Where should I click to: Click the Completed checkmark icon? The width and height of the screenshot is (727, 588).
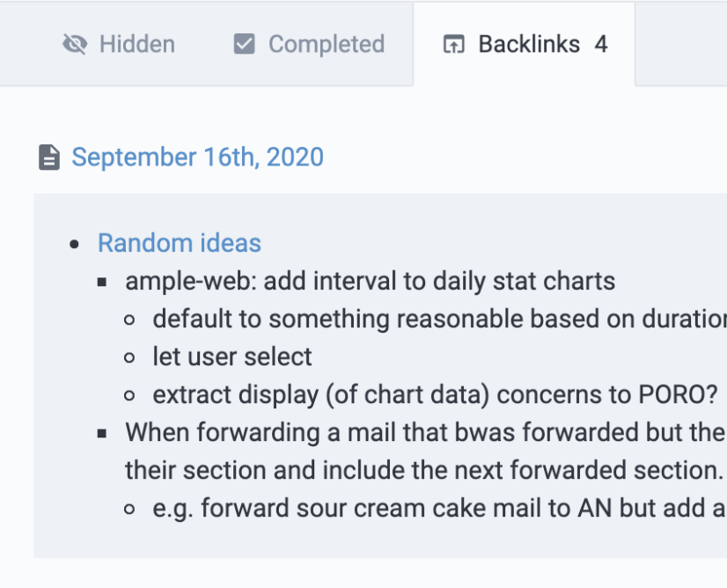click(x=245, y=44)
